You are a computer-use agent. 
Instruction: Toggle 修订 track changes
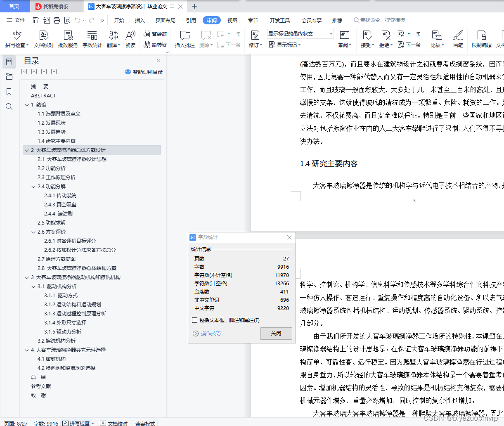click(x=255, y=39)
